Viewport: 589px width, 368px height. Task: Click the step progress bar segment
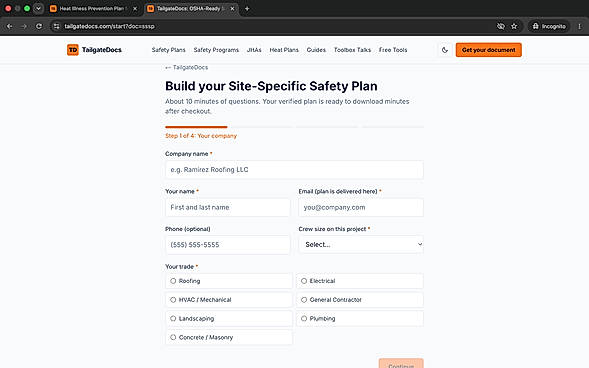coord(196,127)
